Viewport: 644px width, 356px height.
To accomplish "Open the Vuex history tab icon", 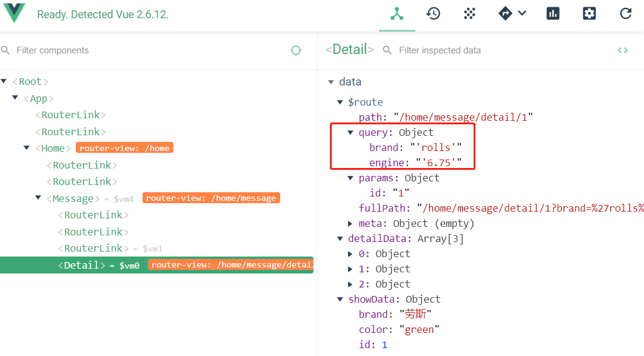I will 434,14.
